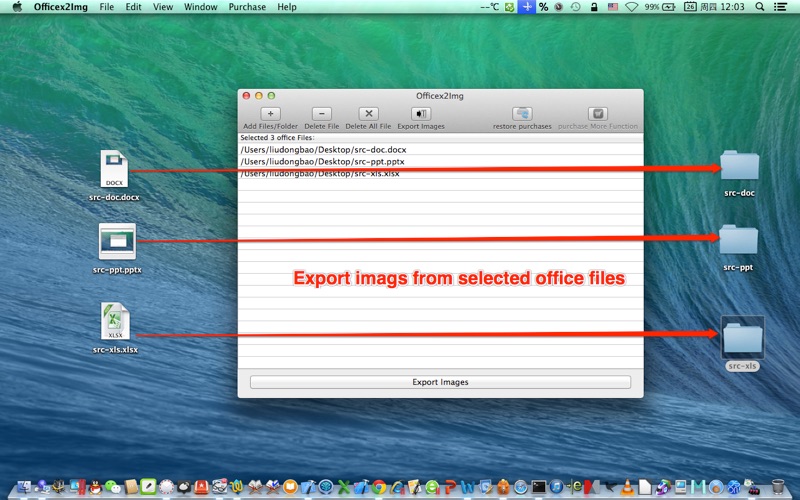Click the Export Images toolbar icon

click(x=421, y=114)
